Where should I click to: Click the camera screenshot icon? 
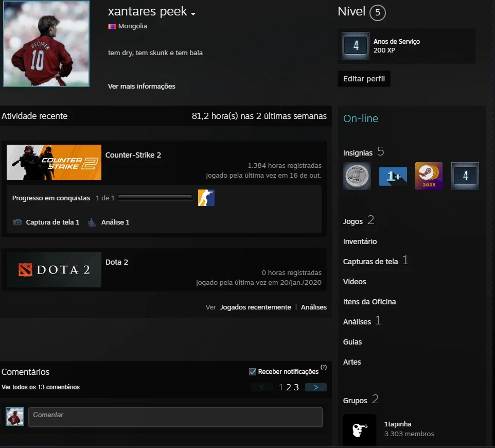pos(17,222)
